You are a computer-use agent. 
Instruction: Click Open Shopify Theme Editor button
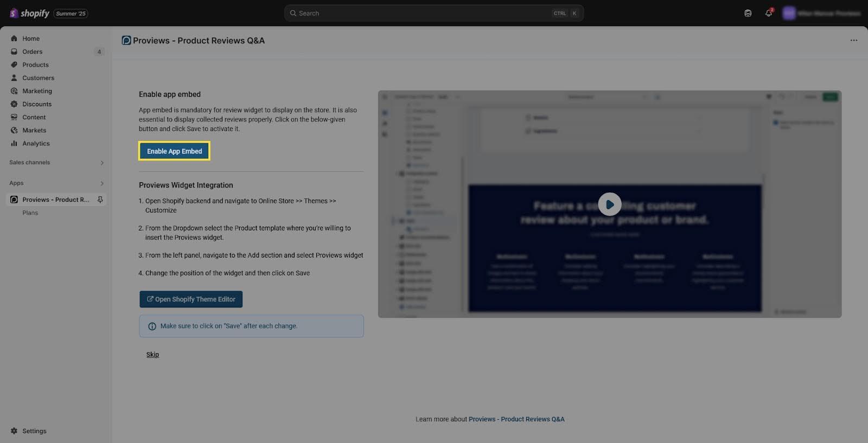[191, 299]
